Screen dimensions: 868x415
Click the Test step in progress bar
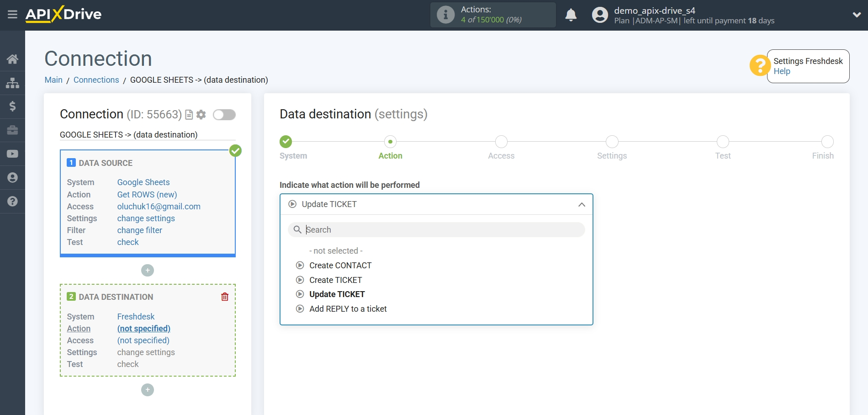coord(723,142)
